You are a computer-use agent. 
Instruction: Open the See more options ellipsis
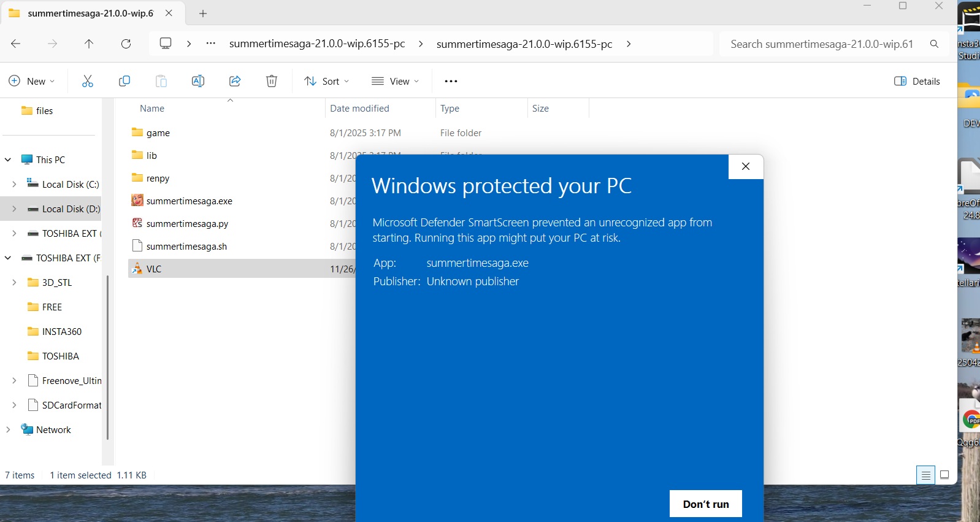[x=451, y=81]
